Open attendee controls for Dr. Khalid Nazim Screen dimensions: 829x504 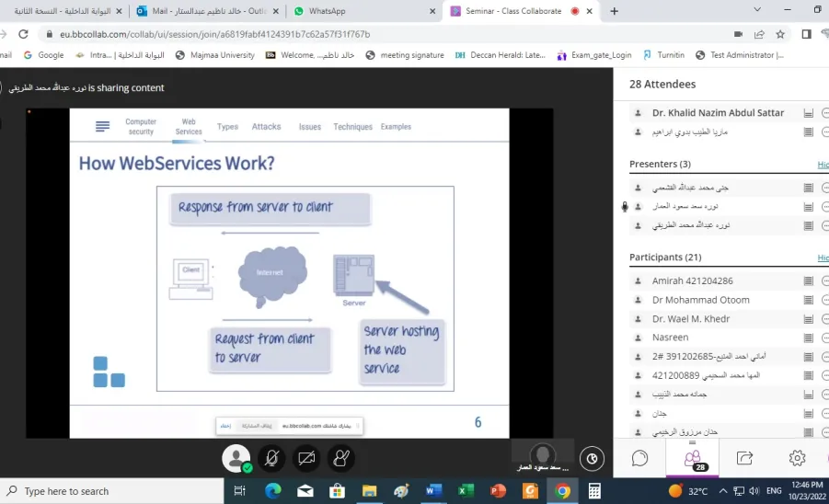click(825, 113)
